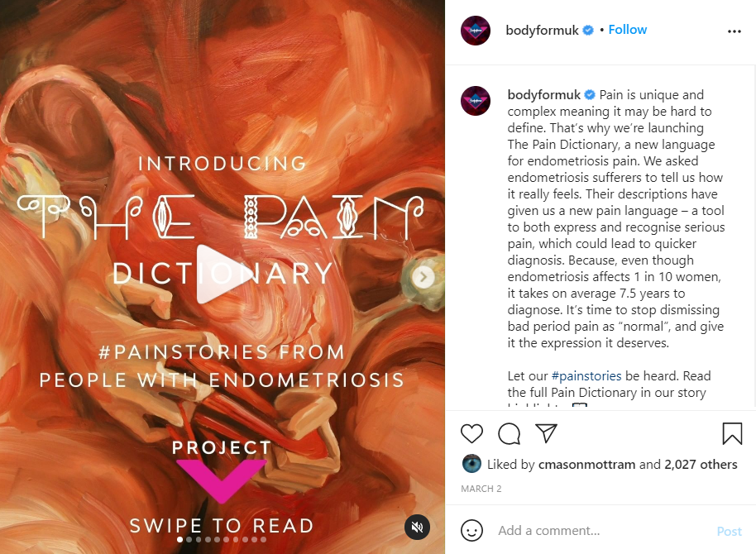Play the Pain Dictionary video
Viewport: 756px width, 554px height.
(x=224, y=274)
